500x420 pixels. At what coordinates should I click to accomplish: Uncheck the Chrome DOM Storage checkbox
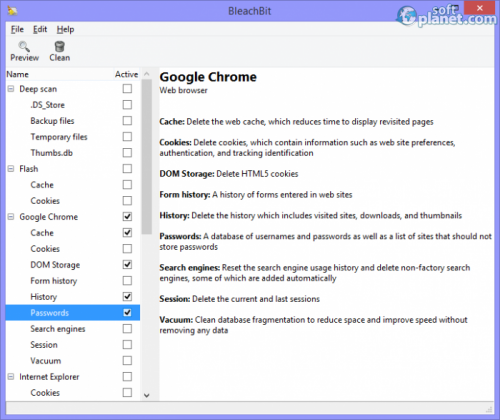pos(127,265)
